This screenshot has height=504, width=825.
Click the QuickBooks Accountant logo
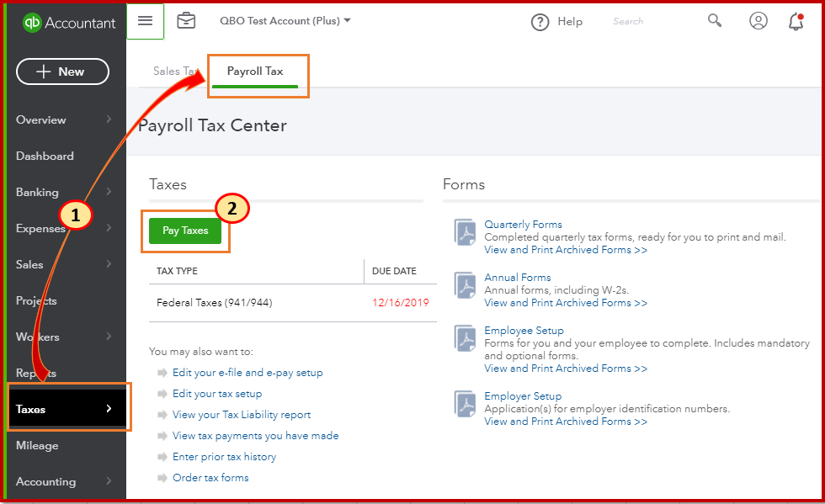tap(69, 23)
